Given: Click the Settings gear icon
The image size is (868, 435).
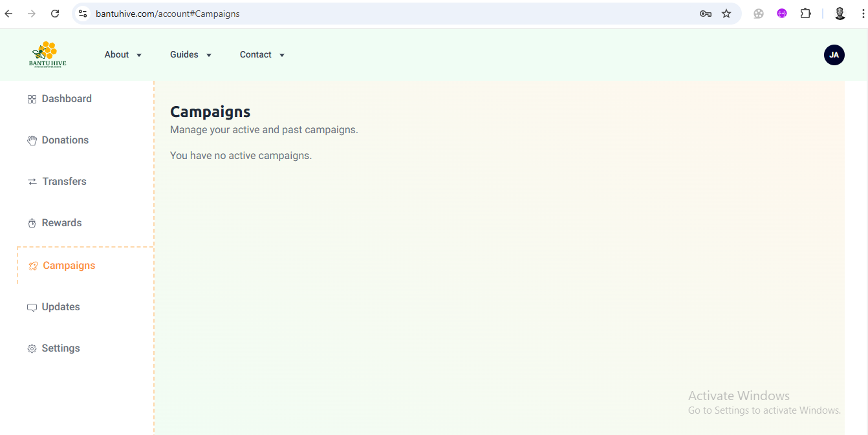Looking at the screenshot, I should pos(32,349).
